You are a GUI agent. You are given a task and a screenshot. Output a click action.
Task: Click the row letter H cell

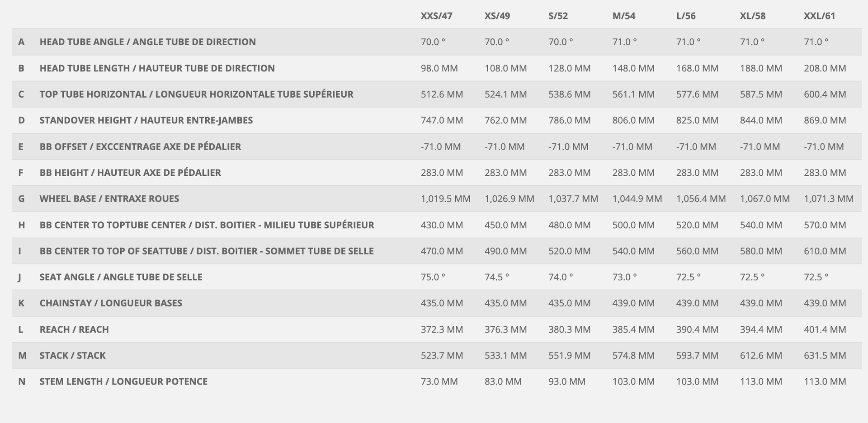[21, 225]
